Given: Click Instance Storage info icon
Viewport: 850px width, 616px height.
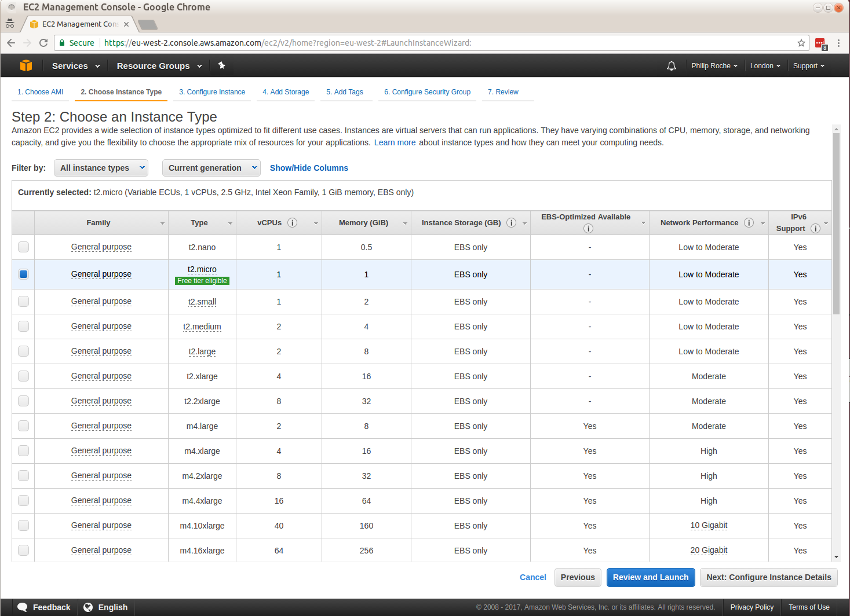Looking at the screenshot, I should (x=512, y=223).
